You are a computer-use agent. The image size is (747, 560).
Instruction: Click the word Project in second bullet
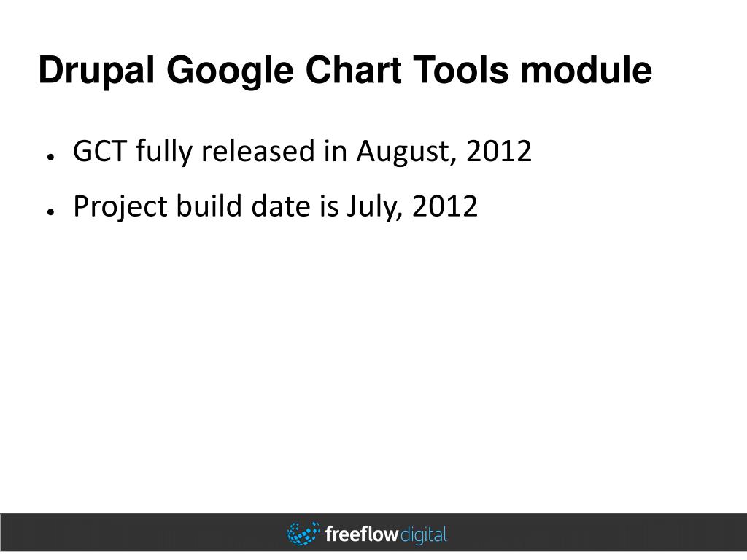click(x=120, y=207)
